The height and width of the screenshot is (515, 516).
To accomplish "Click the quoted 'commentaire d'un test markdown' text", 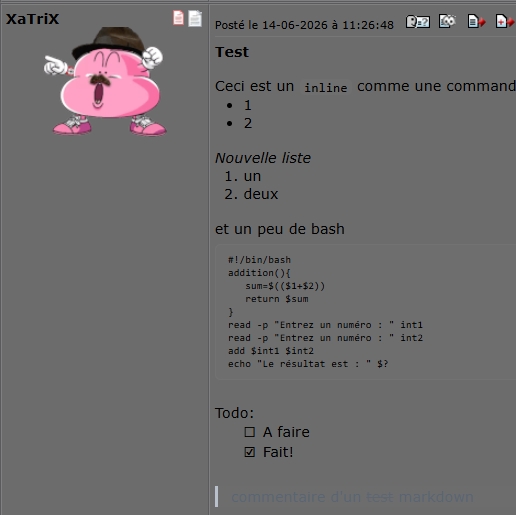I will 352,497.
